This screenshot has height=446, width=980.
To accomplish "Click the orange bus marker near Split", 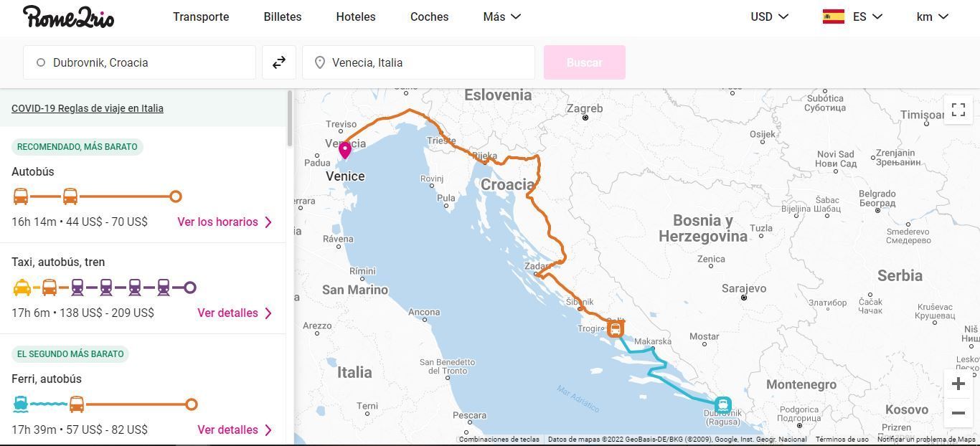I will (616, 329).
